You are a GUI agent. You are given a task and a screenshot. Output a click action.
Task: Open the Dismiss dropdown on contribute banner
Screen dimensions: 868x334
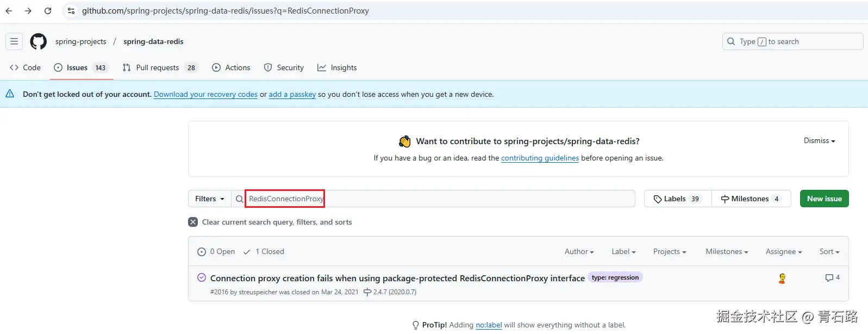[819, 140]
